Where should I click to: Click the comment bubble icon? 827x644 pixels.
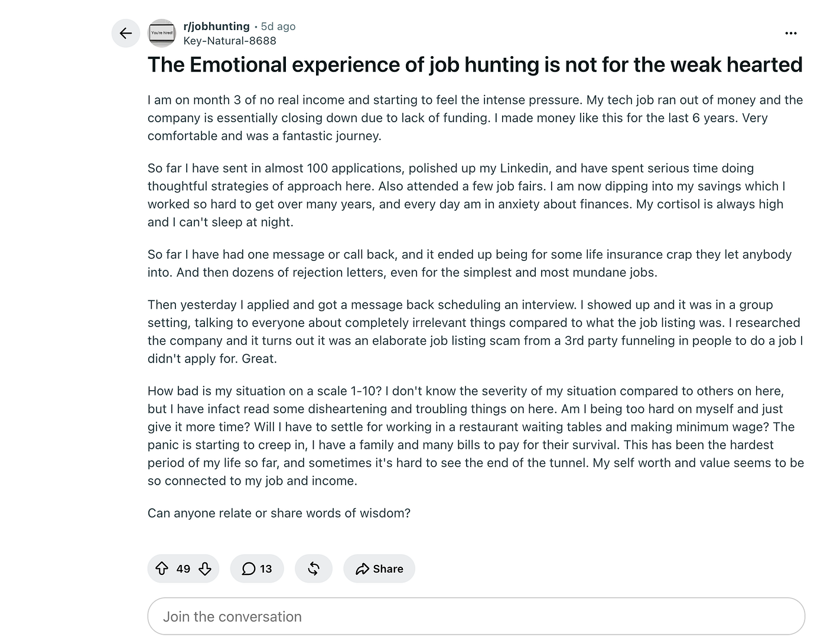[x=249, y=568]
